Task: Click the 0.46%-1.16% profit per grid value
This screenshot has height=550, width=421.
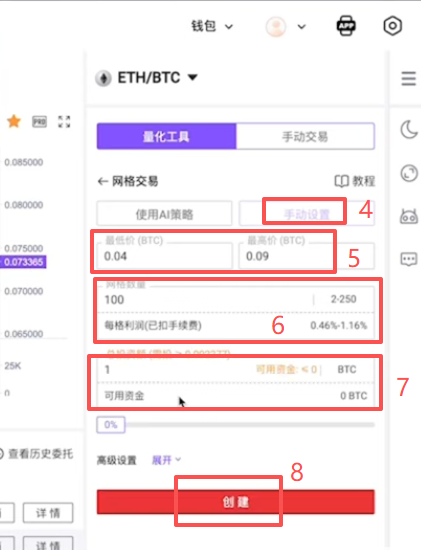Action: pyautogui.click(x=339, y=325)
